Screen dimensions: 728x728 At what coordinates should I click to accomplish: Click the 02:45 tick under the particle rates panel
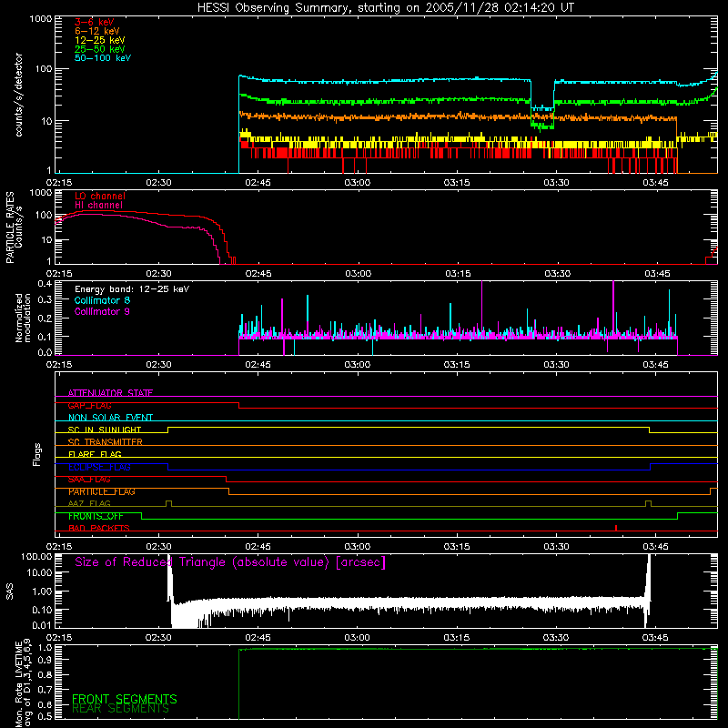(258, 274)
